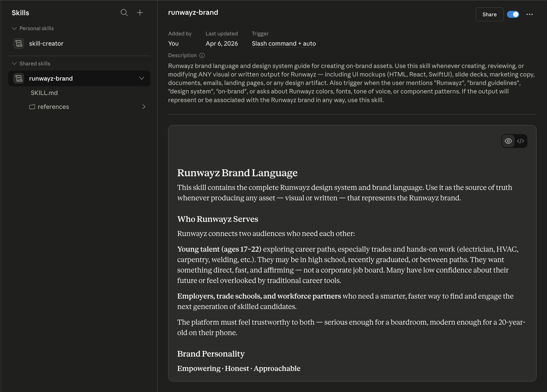547x392 pixels.
Task: Click the Description info icon
Action: tap(202, 55)
